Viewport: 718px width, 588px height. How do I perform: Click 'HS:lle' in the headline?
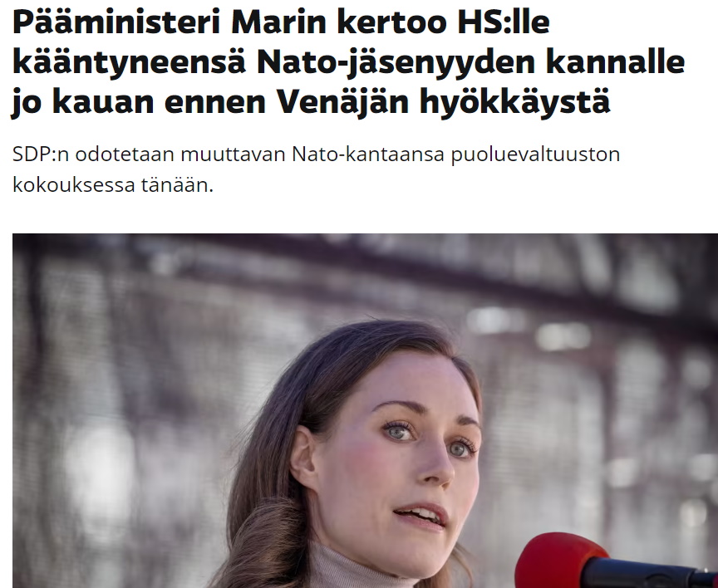point(504,22)
